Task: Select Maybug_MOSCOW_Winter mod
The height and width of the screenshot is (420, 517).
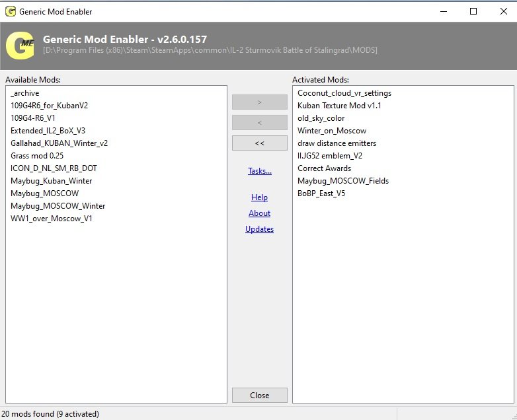Action: [x=58, y=206]
